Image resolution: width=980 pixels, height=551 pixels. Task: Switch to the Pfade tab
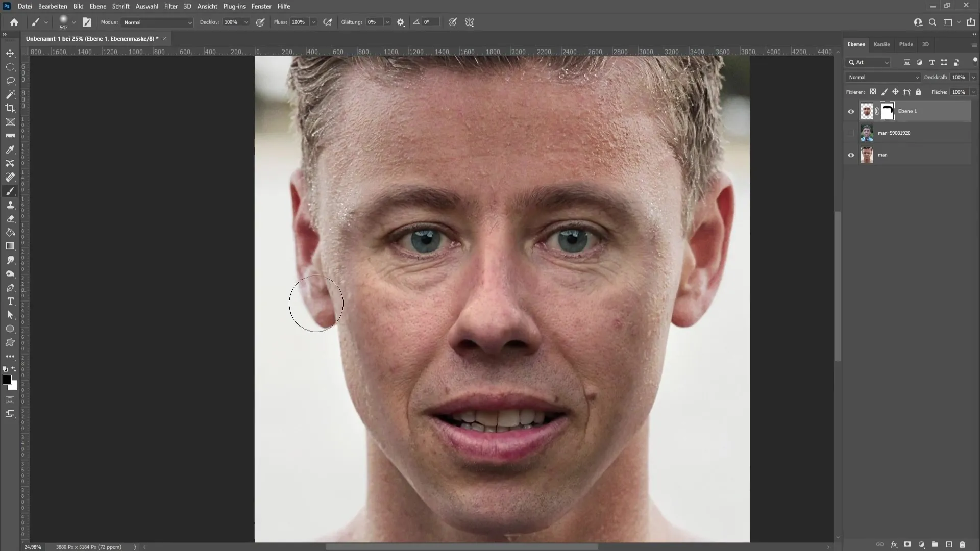click(x=906, y=44)
